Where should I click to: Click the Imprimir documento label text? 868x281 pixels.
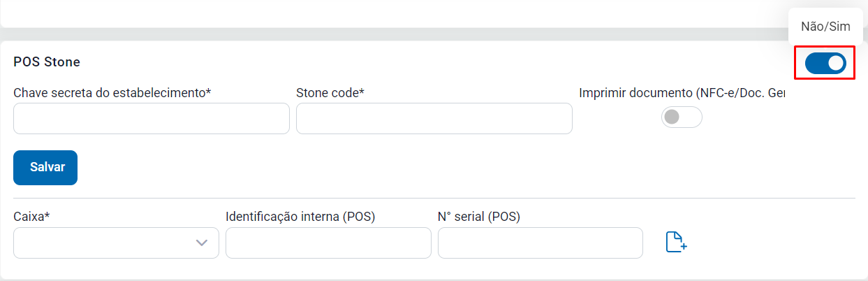(x=682, y=92)
